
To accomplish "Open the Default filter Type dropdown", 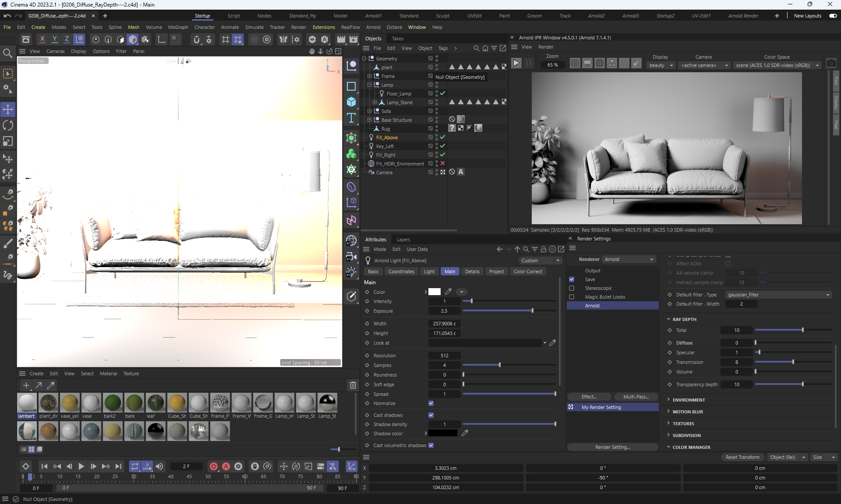I will click(x=778, y=295).
